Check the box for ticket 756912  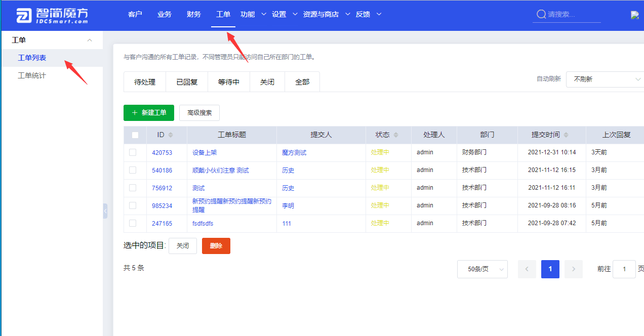pos(133,188)
